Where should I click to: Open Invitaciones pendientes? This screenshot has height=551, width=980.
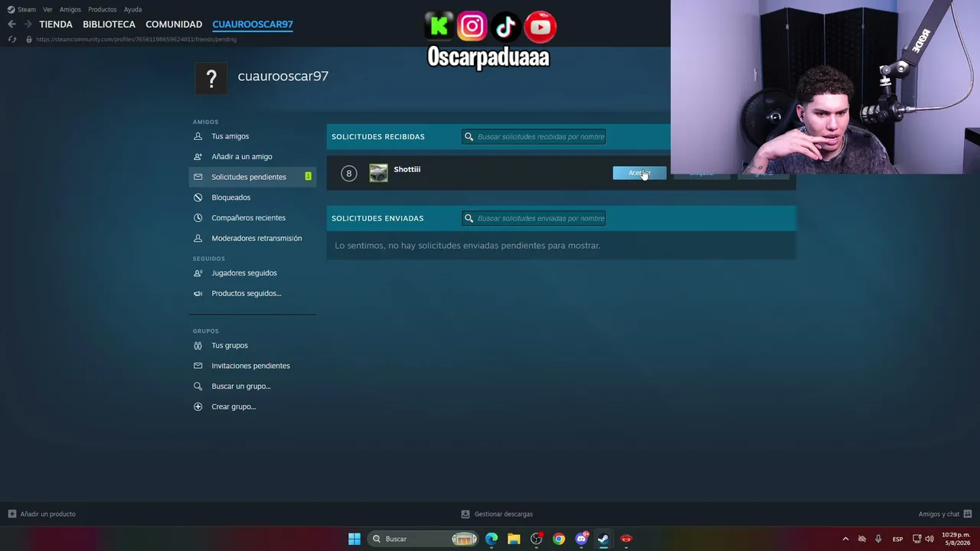pyautogui.click(x=253, y=366)
